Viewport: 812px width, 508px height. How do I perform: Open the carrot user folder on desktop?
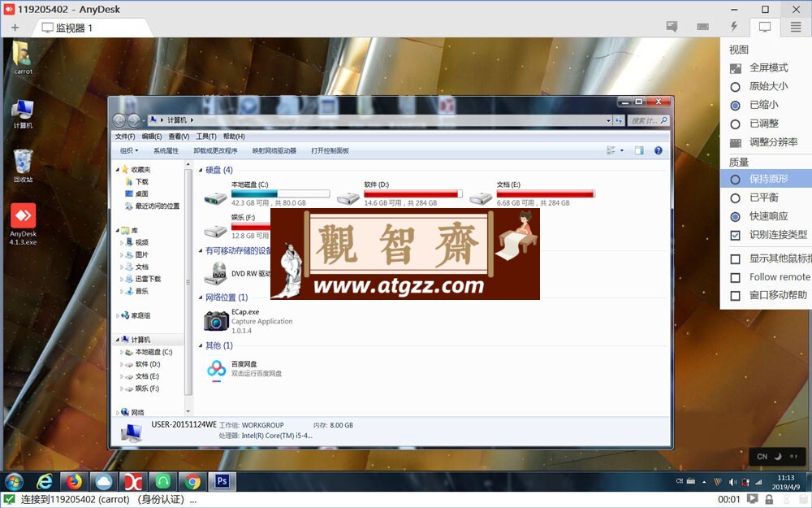coord(23,58)
